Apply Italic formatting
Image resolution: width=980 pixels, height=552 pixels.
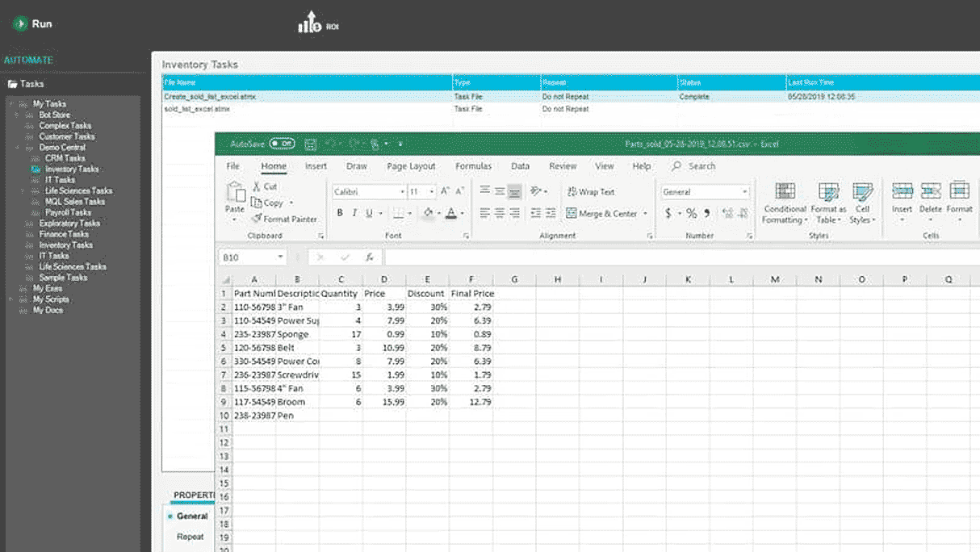tap(354, 213)
